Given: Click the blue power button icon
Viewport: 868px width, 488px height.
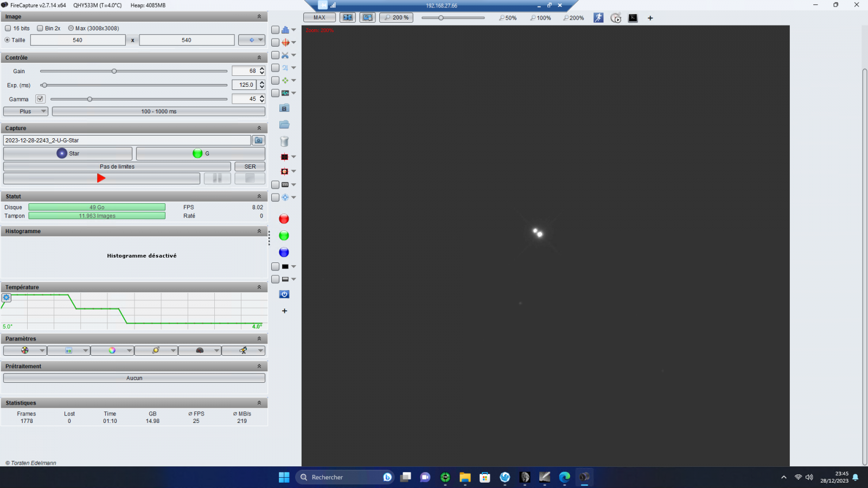Looking at the screenshot, I should 284,294.
